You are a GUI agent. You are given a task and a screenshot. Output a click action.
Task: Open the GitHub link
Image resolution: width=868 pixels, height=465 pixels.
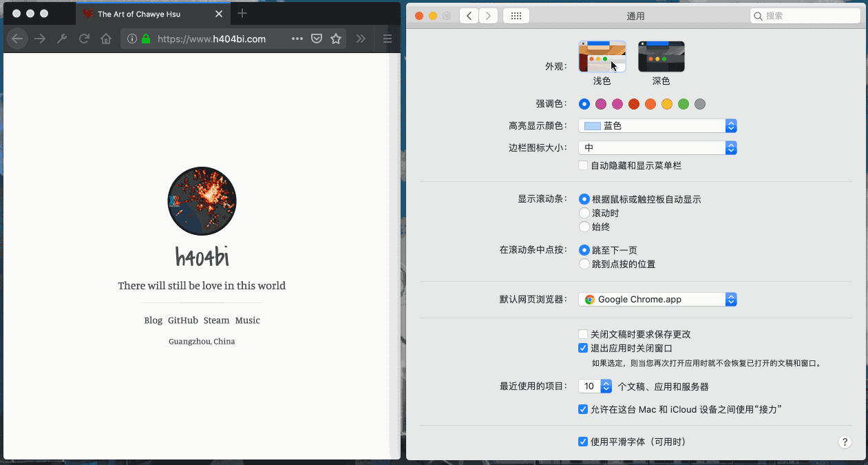click(183, 320)
